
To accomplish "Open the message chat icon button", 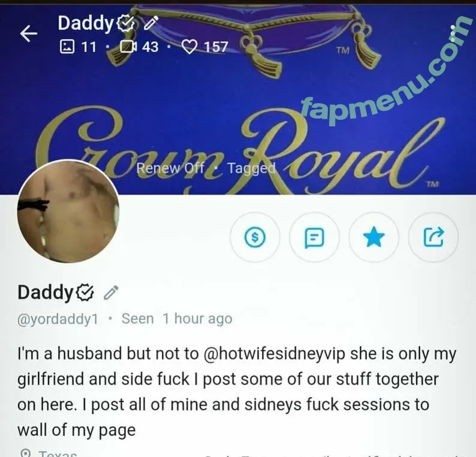I will click(314, 237).
